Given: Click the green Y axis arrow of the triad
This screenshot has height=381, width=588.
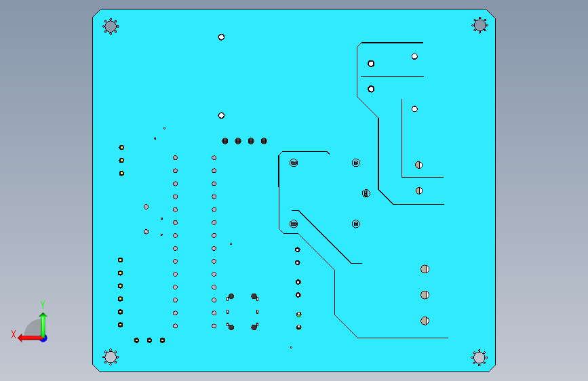Looking at the screenshot, I should 43,324.
